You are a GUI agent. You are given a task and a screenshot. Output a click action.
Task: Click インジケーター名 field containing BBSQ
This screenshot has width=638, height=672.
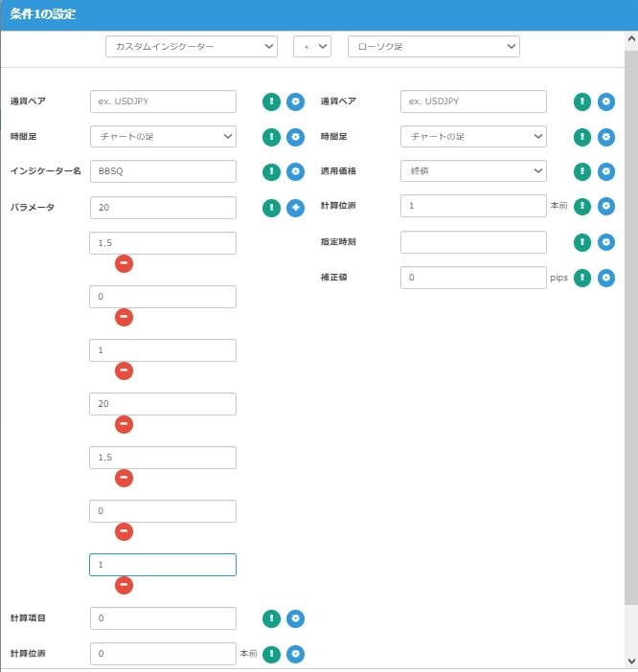[163, 171]
